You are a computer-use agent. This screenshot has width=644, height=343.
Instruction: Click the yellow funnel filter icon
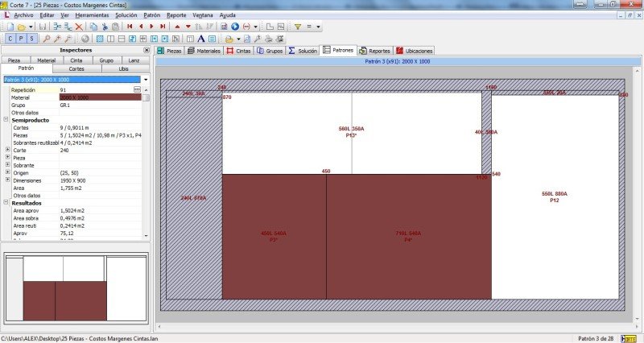tap(297, 27)
